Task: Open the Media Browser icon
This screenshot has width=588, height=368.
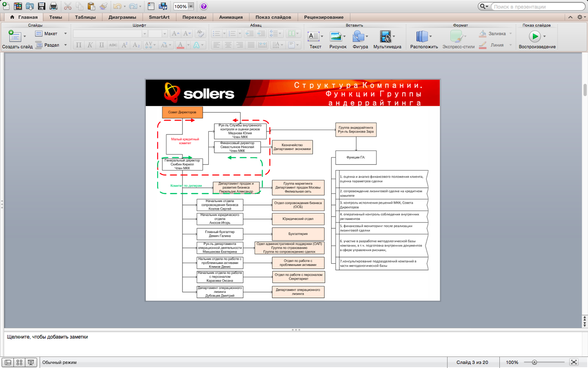Action: (x=163, y=6)
